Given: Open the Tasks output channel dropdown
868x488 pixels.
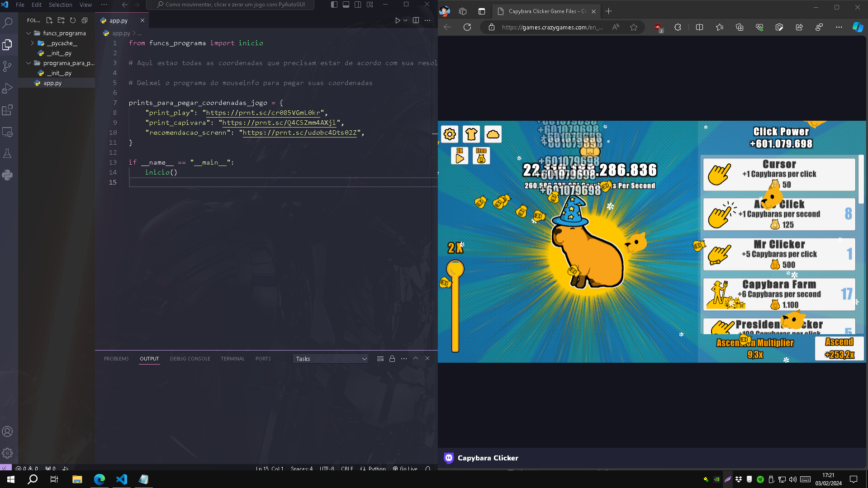Looking at the screenshot, I should click(331, 359).
